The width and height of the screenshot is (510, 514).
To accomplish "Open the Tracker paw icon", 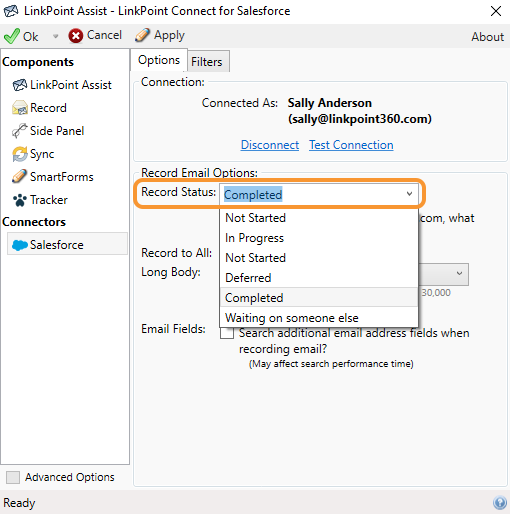I will click(x=20, y=200).
